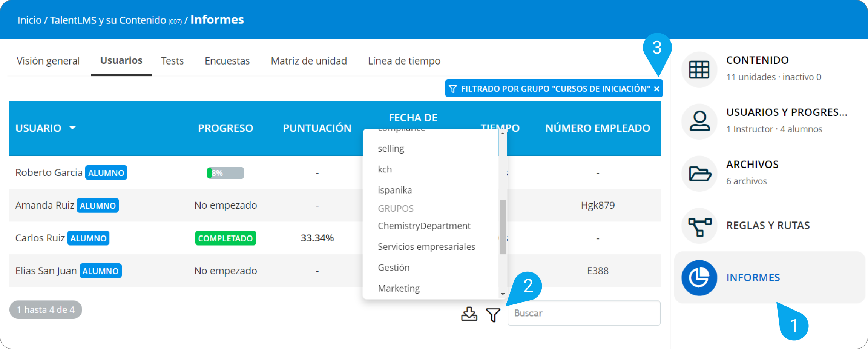Screen dimensions: 868x349
Task: Click the Informes pie chart icon
Action: pos(699,278)
